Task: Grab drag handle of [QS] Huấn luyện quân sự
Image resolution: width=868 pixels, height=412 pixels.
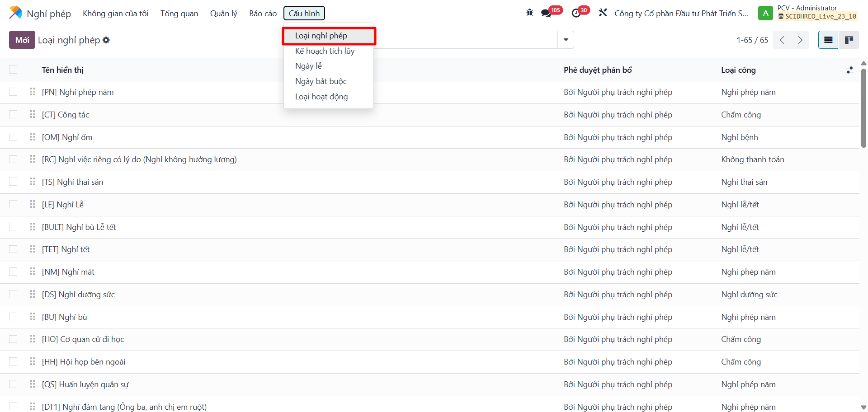Action: pos(33,384)
